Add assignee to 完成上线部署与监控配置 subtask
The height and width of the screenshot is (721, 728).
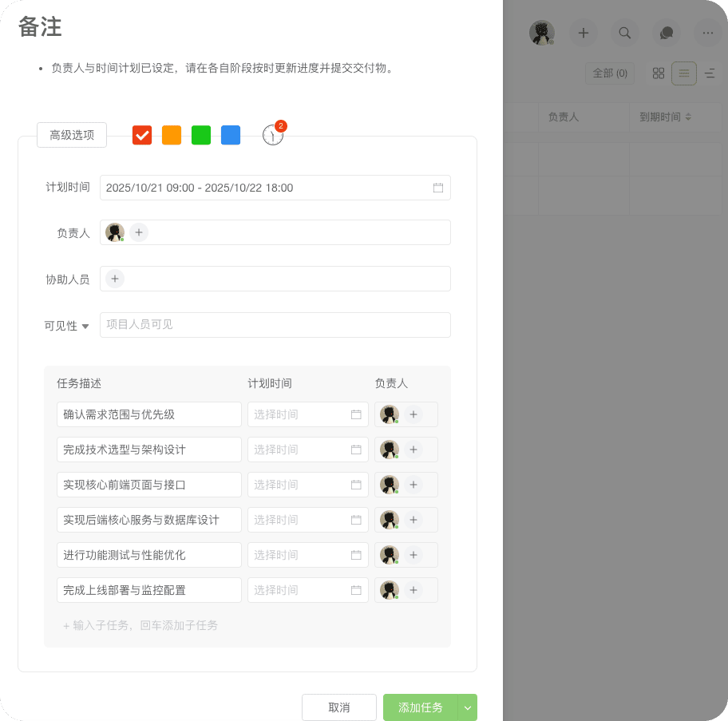(x=413, y=590)
